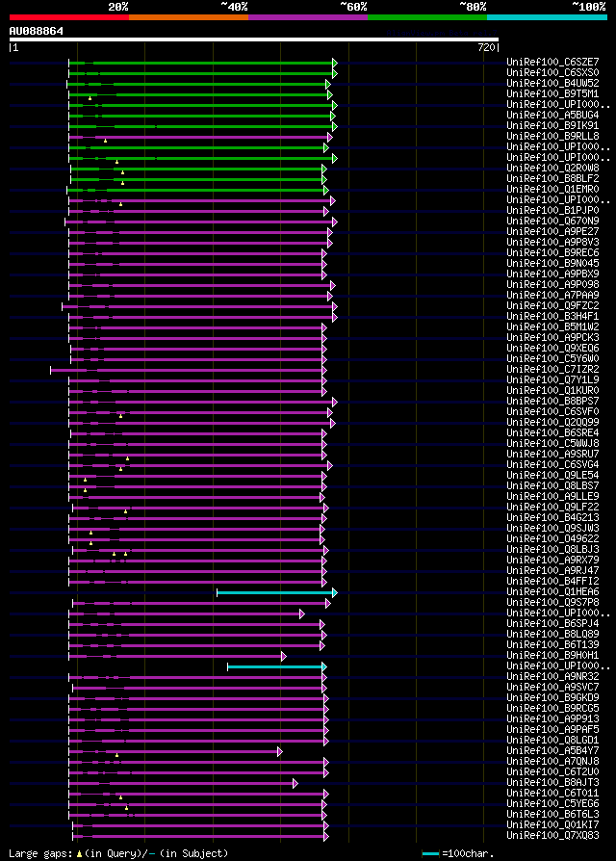Select the UniRef100_B9GKD9 label
This screenshot has width=616, height=861.
pos(552,698)
